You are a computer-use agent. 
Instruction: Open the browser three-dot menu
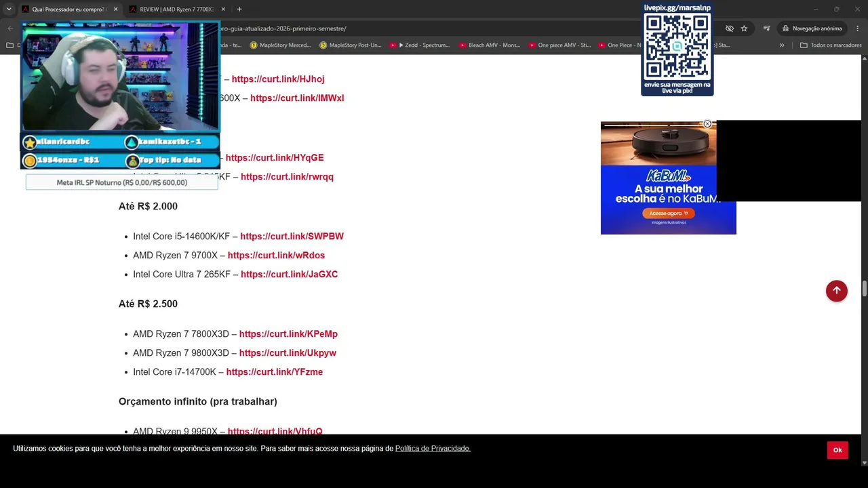pos(857,28)
